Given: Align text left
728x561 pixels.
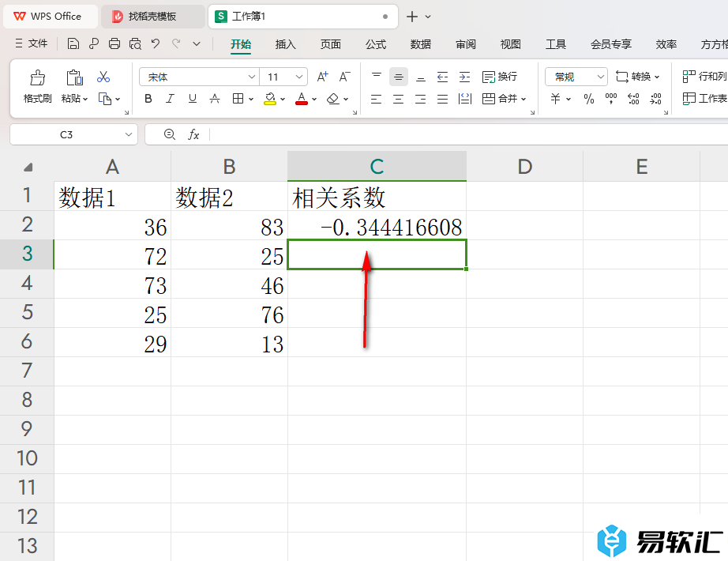Looking at the screenshot, I should pos(377,99).
